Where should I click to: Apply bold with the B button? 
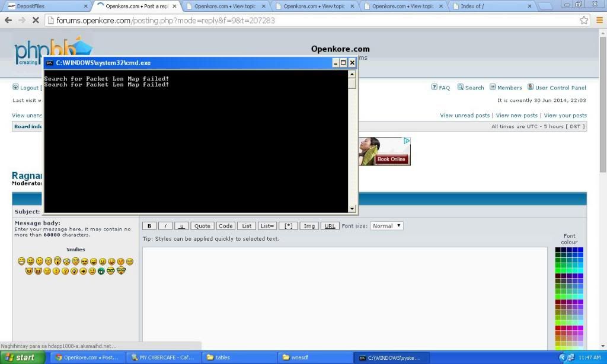[149, 226]
